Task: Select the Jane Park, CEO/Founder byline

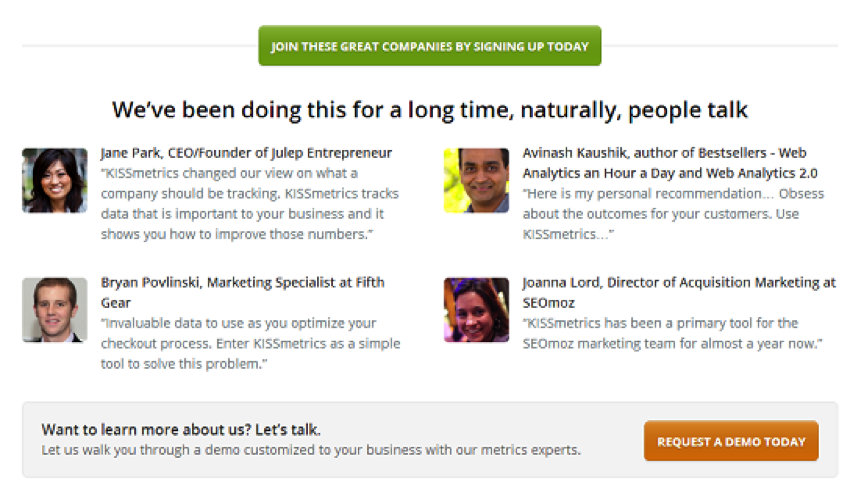Action: 246,153
